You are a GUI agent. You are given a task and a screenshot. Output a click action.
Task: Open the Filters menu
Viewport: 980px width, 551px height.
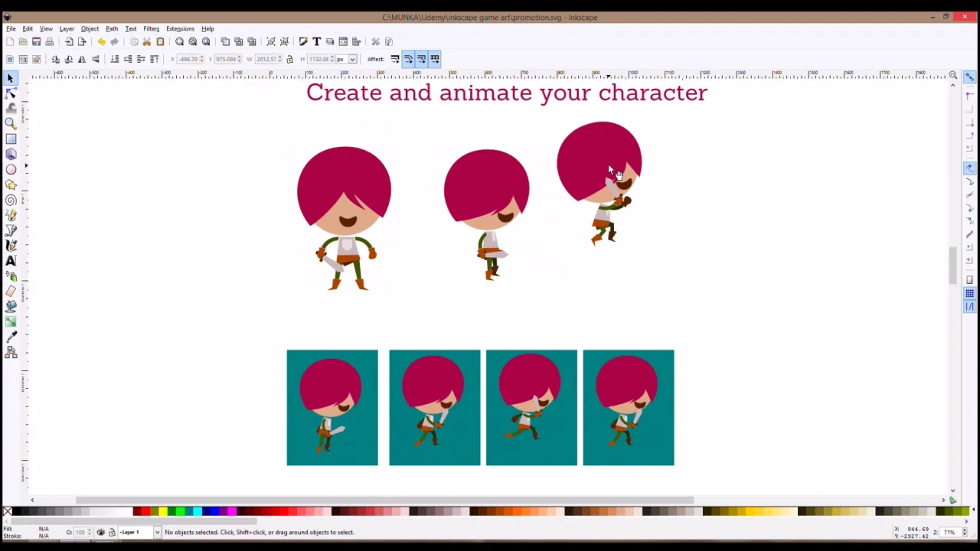click(x=151, y=28)
